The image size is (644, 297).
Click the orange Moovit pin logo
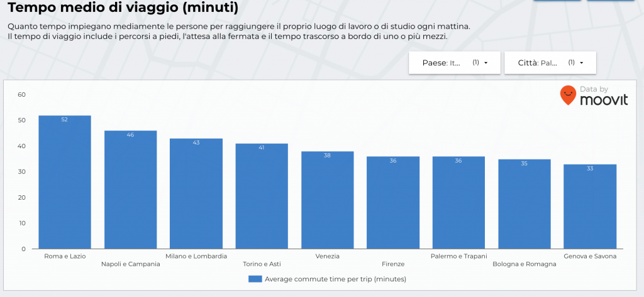point(568,95)
